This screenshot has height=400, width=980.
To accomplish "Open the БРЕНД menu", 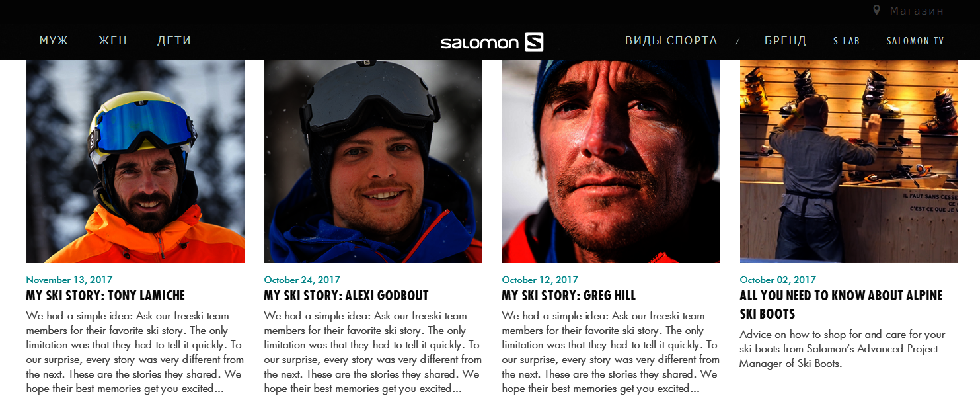I will click(785, 41).
